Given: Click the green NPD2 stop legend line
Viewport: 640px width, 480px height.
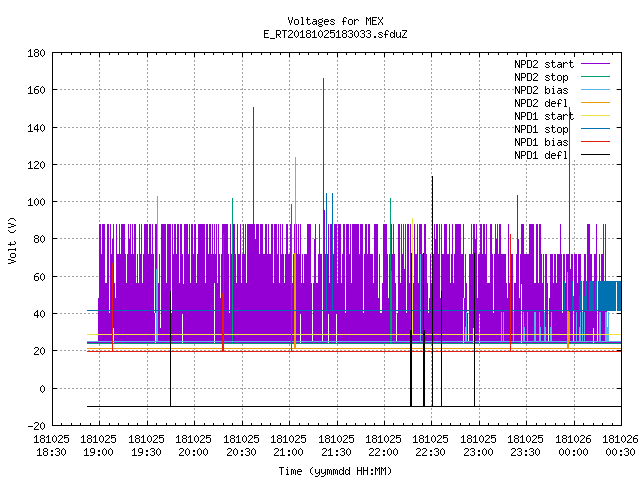Looking at the screenshot, I should (595, 77).
